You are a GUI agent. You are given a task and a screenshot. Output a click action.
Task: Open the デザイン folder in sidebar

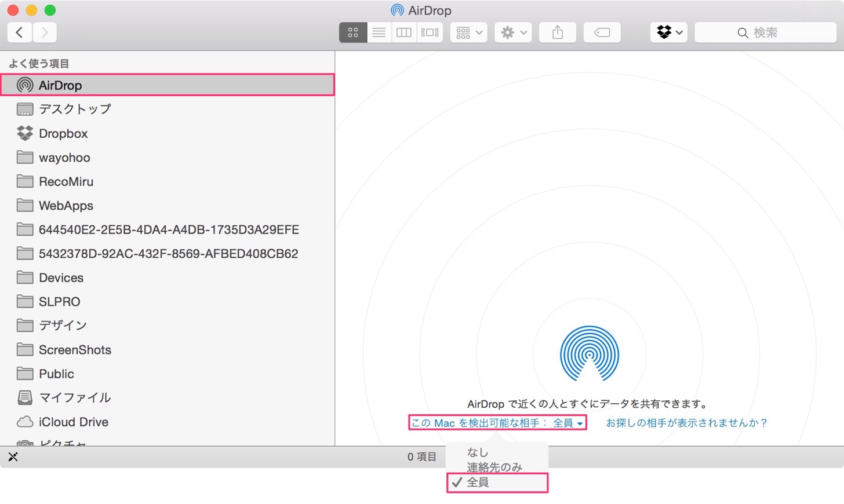pos(168,326)
